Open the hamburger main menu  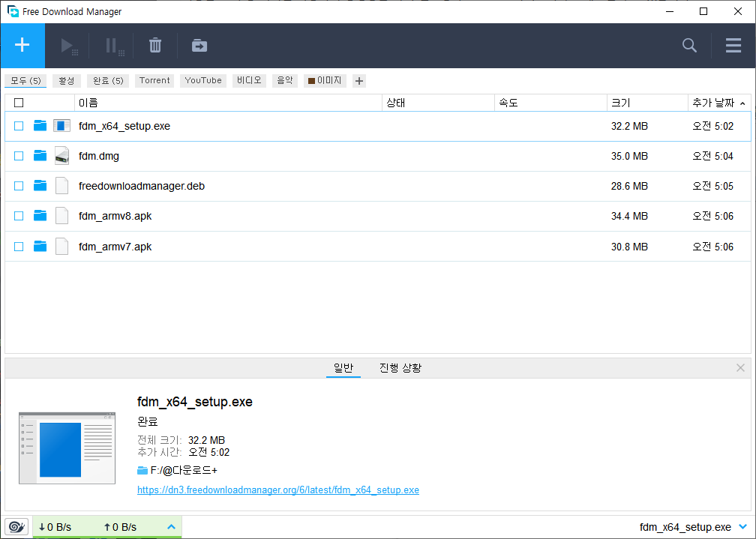coord(733,46)
